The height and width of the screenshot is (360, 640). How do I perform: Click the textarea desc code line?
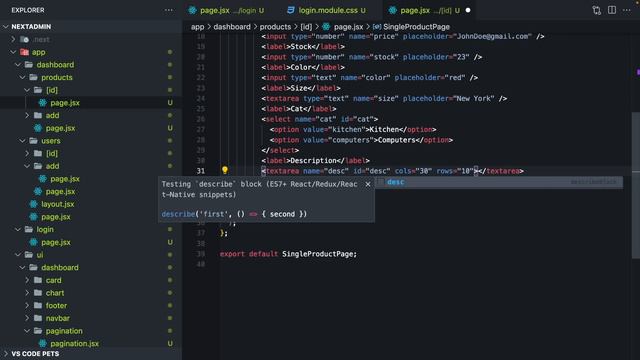coord(392,171)
